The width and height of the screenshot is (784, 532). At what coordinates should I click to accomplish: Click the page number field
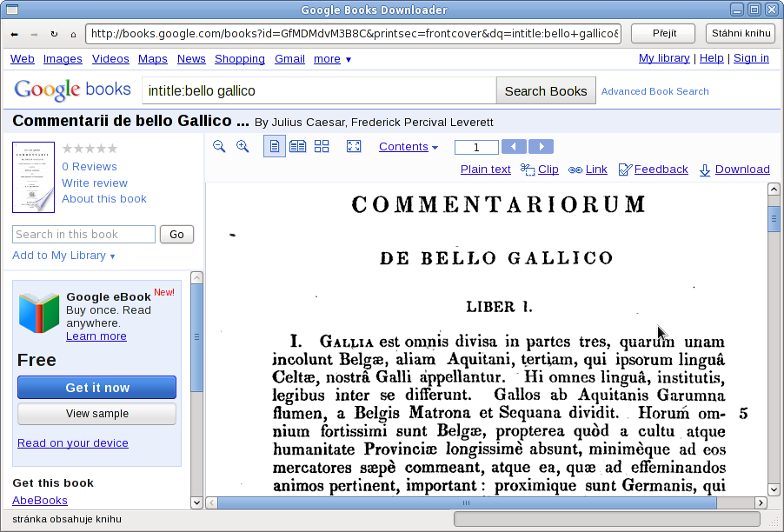pyautogui.click(x=476, y=147)
